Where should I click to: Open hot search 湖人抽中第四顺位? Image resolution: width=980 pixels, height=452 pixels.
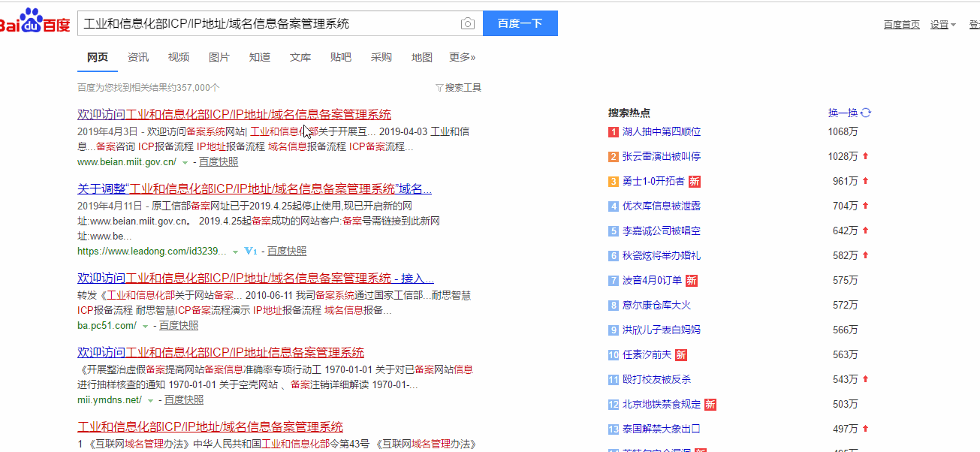coord(662,131)
